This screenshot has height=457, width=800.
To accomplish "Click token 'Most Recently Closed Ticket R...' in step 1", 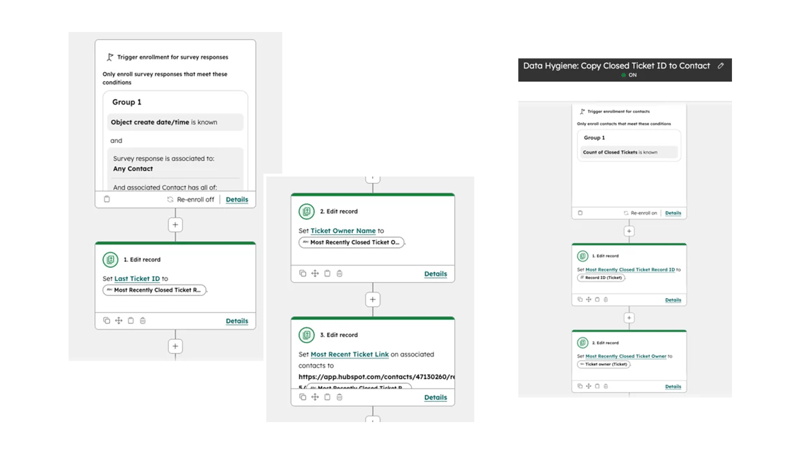I will [x=154, y=290].
